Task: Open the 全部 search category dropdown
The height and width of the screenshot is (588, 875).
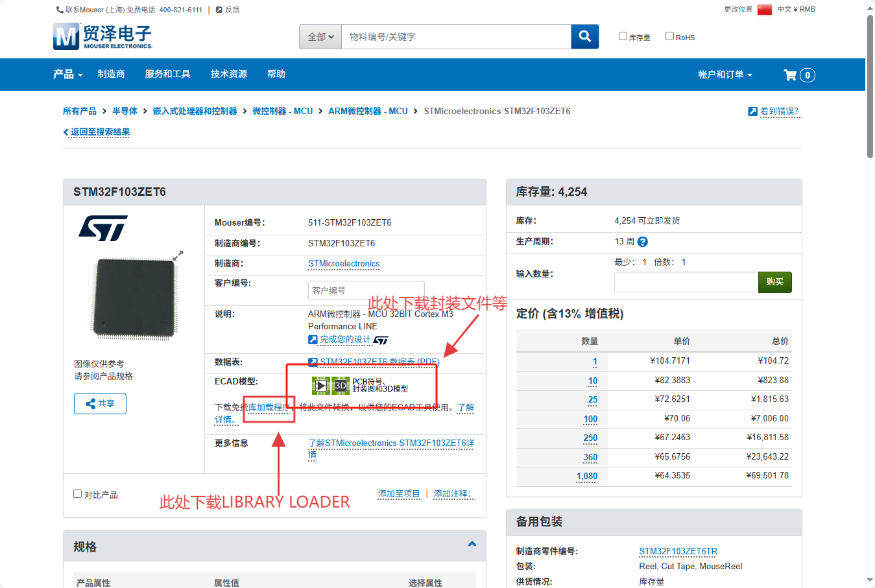Action: [x=320, y=36]
